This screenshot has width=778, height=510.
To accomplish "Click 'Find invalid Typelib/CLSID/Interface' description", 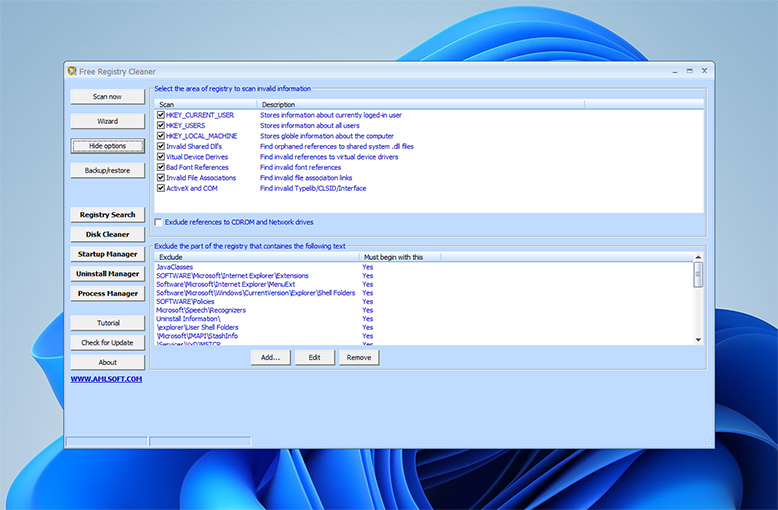I will coord(313,188).
